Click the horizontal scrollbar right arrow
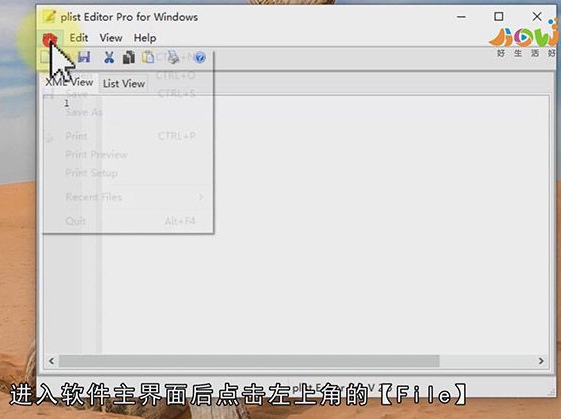Screen dimensions: 561x419 [x=541, y=361]
